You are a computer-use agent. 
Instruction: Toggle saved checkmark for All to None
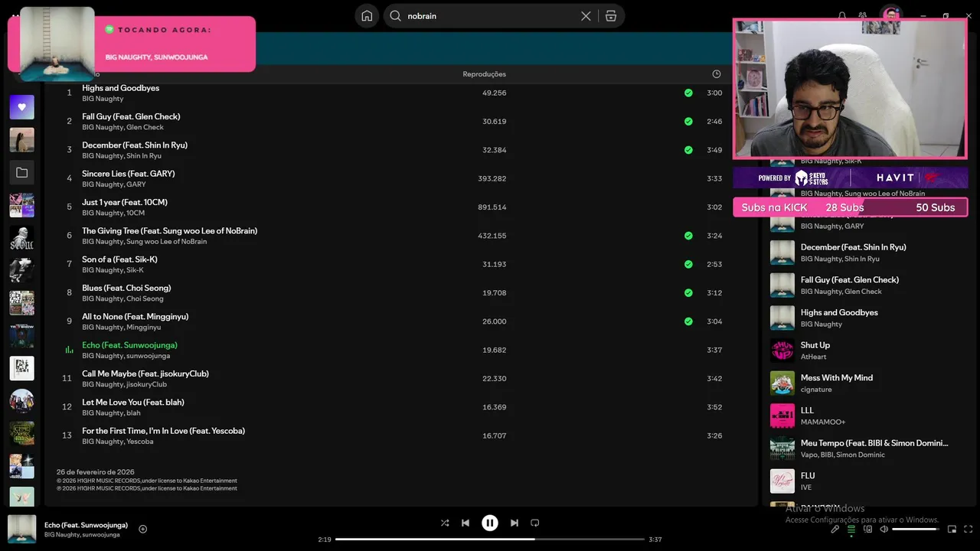pyautogui.click(x=688, y=321)
